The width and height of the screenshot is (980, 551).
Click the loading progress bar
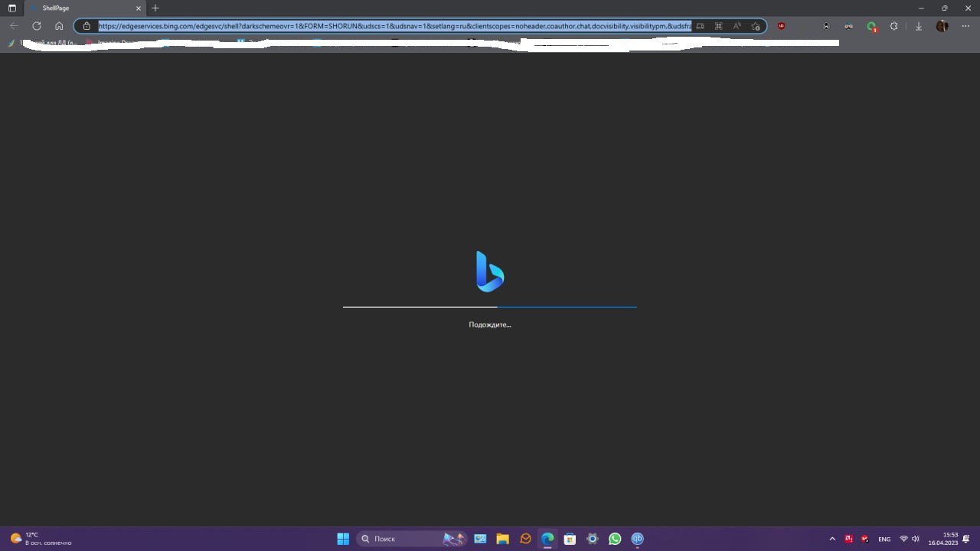(490, 307)
